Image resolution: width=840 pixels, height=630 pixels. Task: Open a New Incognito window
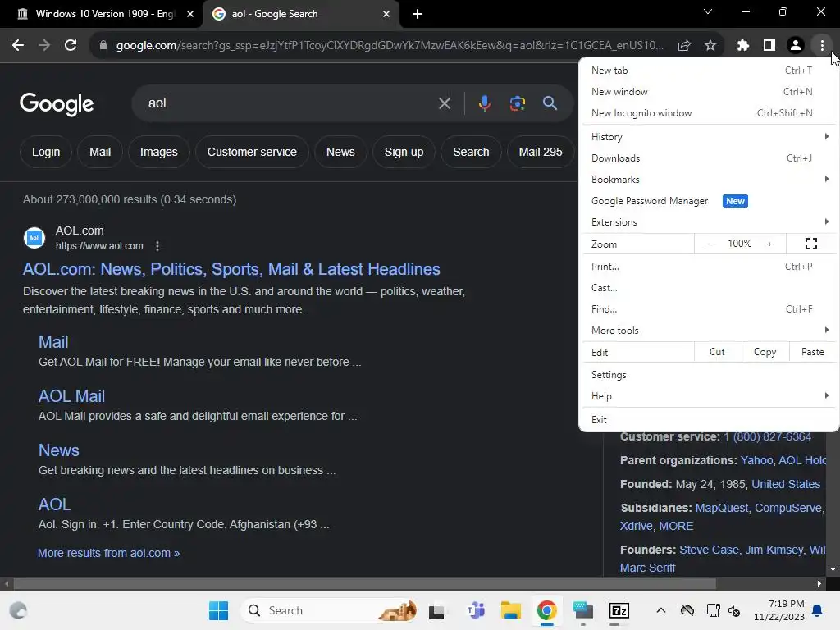710,113
